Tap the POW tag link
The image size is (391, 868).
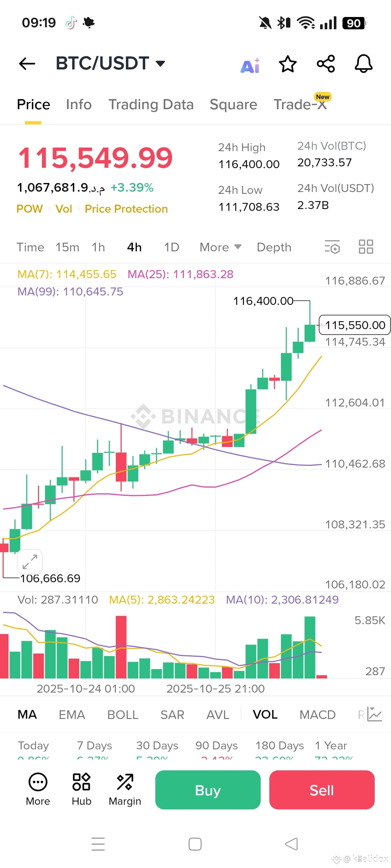(30, 209)
